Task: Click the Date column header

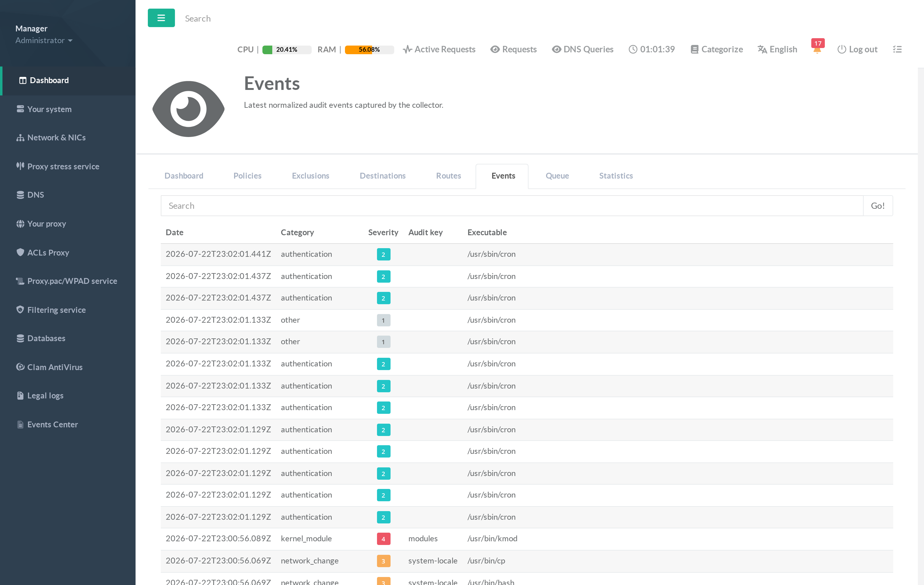Action: [x=175, y=232]
